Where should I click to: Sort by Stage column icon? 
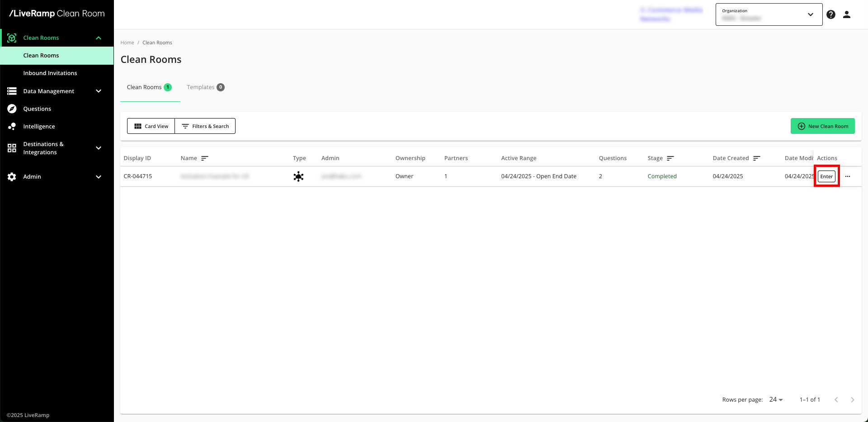tap(670, 158)
